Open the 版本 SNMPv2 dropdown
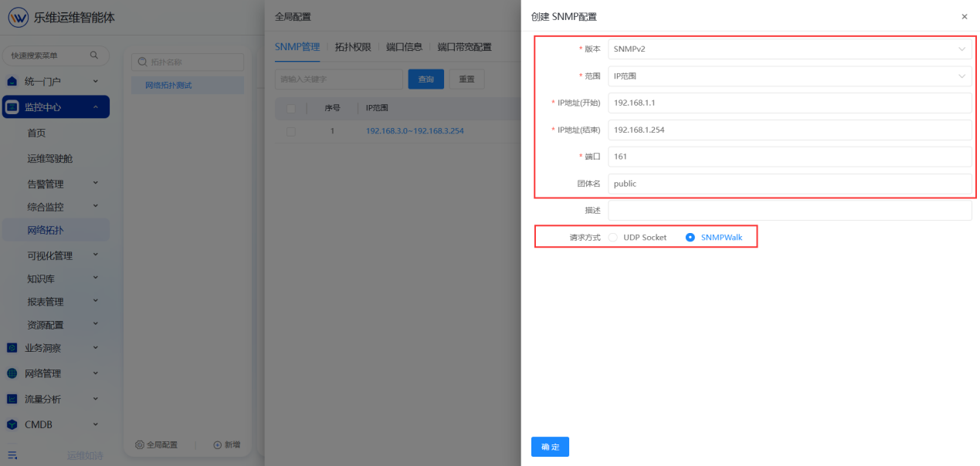The image size is (980, 466). coord(789,49)
